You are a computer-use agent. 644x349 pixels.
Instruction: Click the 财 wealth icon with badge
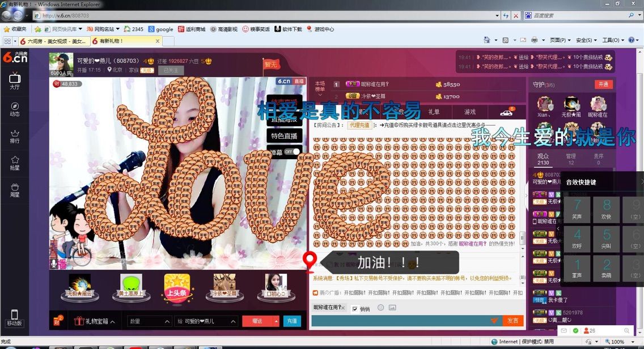coord(57,321)
